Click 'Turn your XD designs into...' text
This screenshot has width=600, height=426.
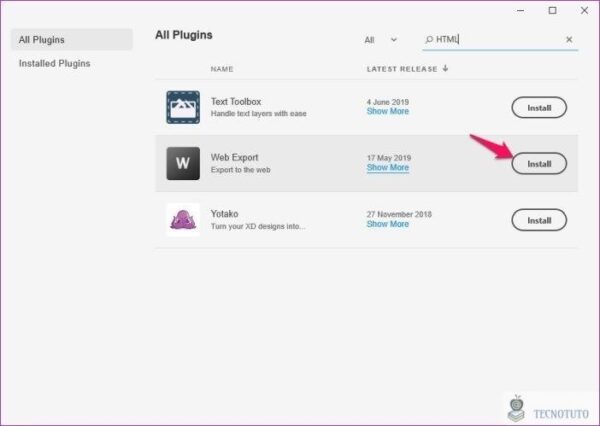258,226
